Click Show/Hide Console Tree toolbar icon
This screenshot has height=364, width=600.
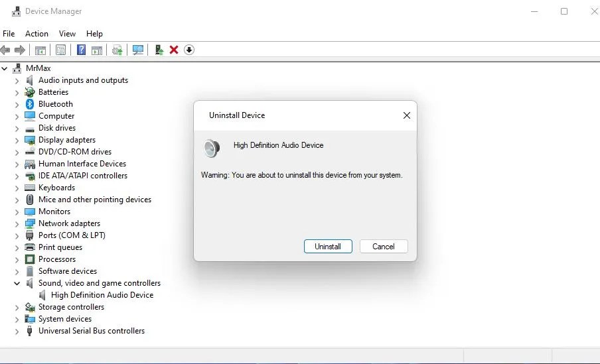pyautogui.click(x=40, y=50)
